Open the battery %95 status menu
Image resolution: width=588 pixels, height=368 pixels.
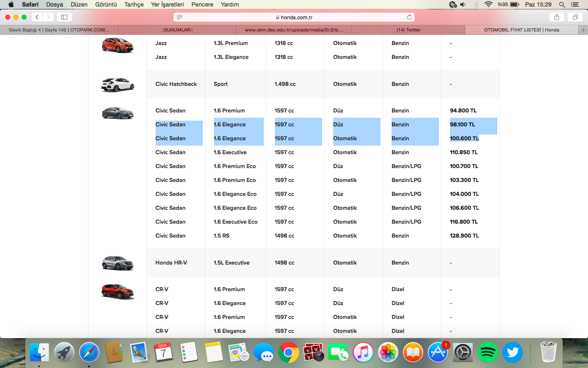click(508, 4)
